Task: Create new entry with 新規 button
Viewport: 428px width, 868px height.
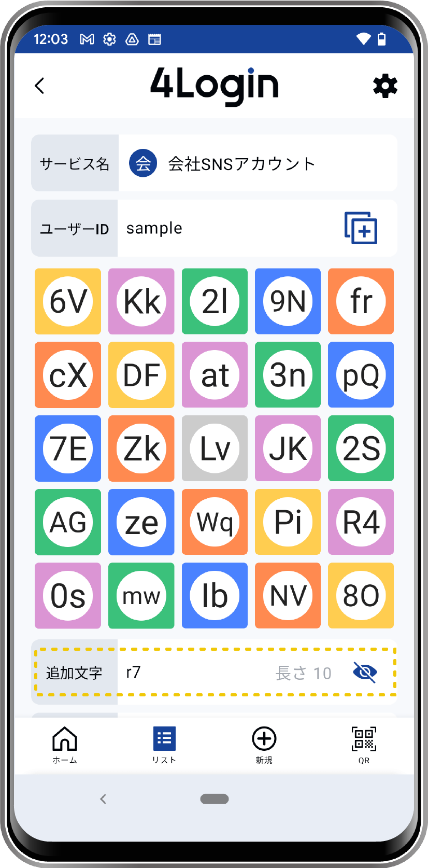Action: pos(264,745)
